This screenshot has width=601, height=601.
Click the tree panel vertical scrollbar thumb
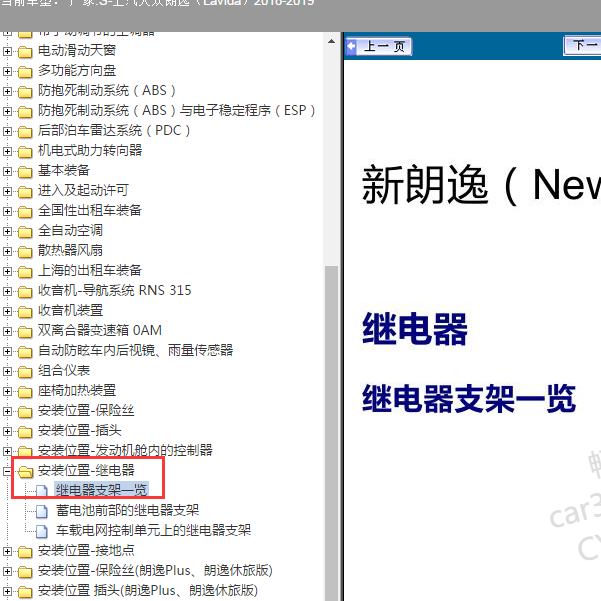[332, 433]
